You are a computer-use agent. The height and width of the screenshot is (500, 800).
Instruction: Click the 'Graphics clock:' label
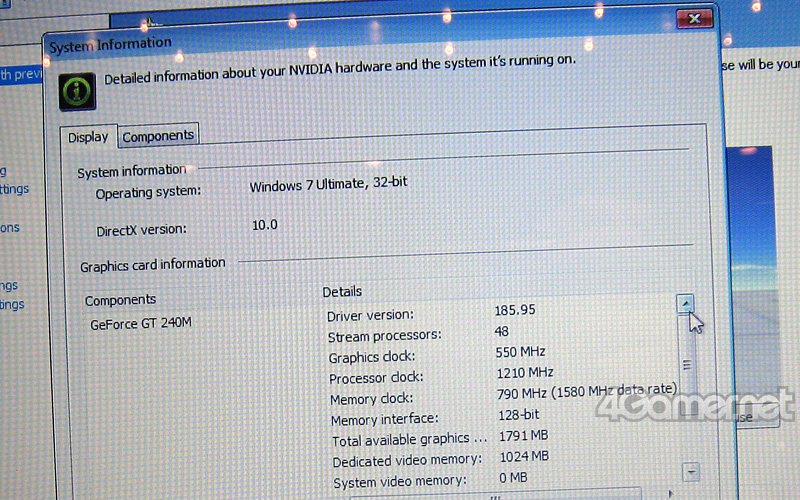372,357
